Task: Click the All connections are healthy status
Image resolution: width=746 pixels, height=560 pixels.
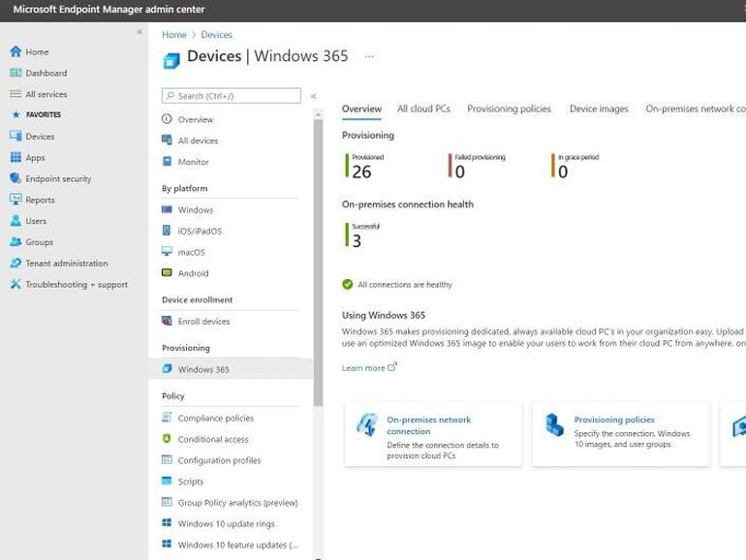Action: [x=397, y=284]
